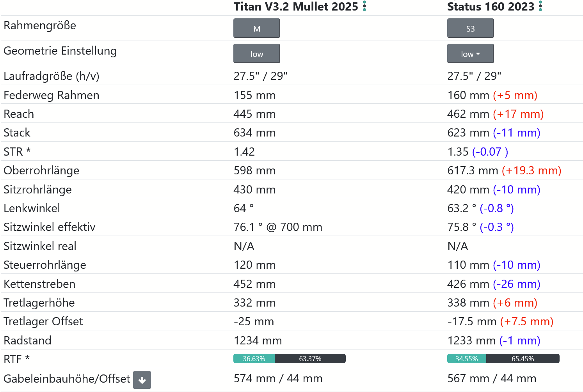Click the Gabeleinbauhöhe/Offset label text
The height and width of the screenshot is (392, 583).
click(x=67, y=379)
